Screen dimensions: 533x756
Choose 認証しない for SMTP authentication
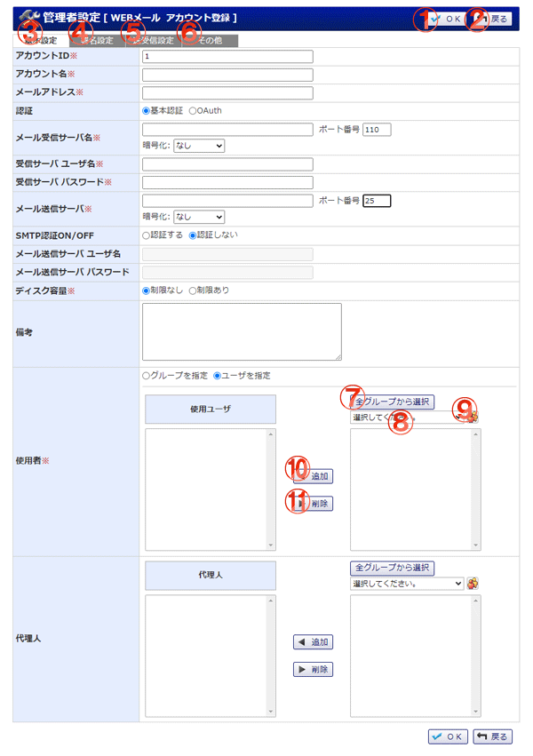193,235
